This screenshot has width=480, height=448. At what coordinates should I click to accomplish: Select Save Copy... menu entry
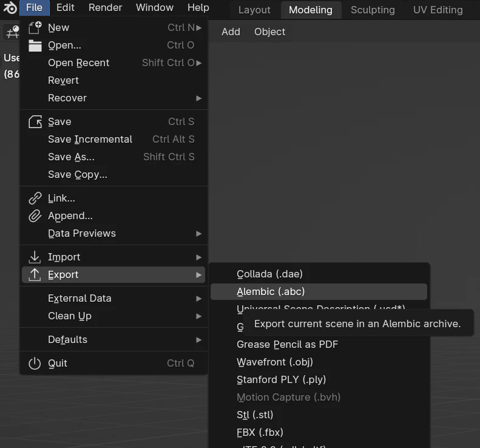coord(113,175)
